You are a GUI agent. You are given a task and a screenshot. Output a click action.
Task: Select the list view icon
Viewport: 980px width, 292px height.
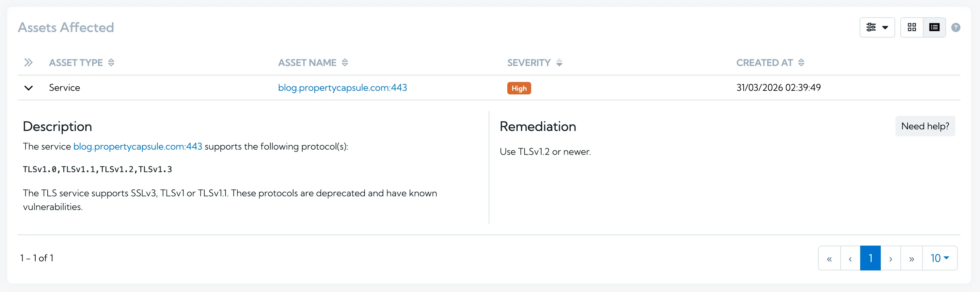click(934, 27)
